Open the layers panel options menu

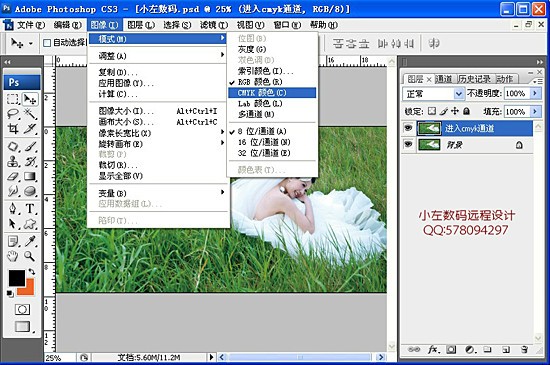(537, 81)
